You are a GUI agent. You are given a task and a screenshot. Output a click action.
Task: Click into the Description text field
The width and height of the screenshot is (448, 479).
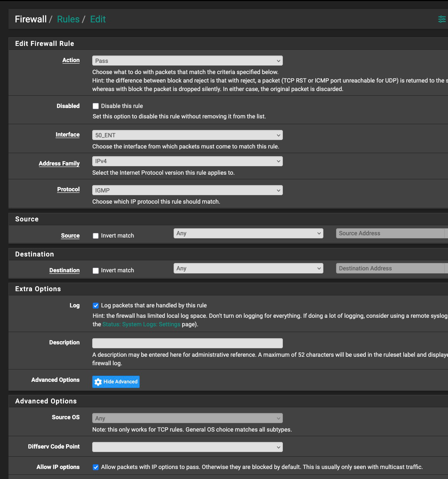pyautogui.click(x=187, y=343)
